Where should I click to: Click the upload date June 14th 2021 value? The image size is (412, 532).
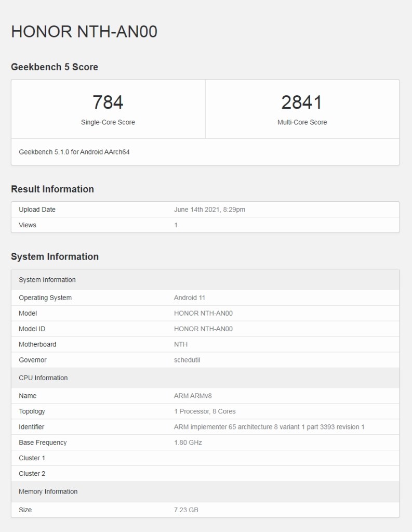(209, 210)
